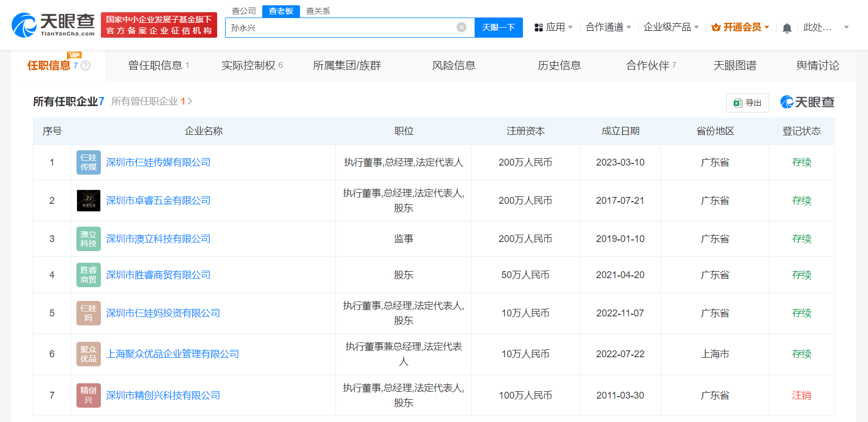Select 所有任职企业 heading filter

68,101
